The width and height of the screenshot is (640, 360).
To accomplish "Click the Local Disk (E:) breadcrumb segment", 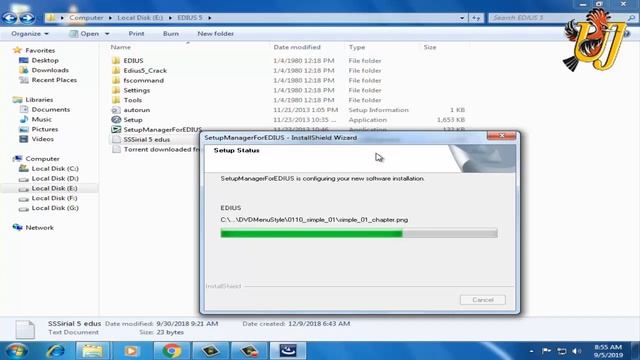I will coord(140,18).
